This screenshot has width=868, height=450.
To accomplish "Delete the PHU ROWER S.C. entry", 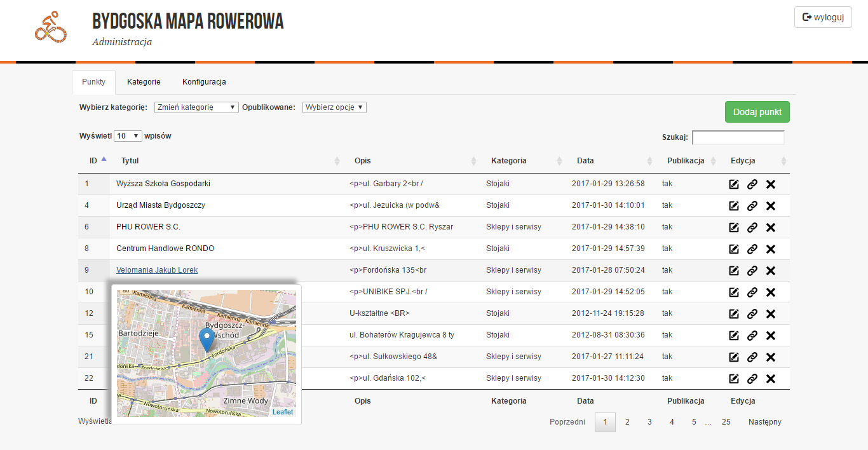I will pyautogui.click(x=771, y=228).
